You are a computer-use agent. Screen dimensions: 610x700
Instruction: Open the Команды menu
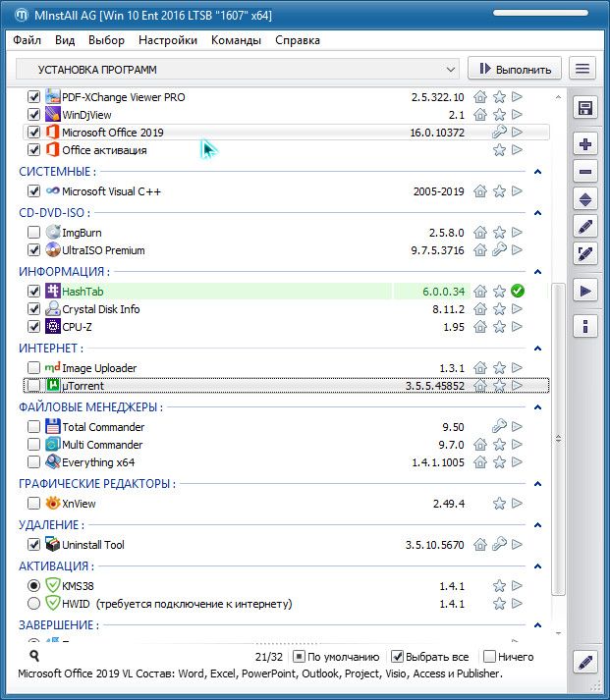point(236,40)
